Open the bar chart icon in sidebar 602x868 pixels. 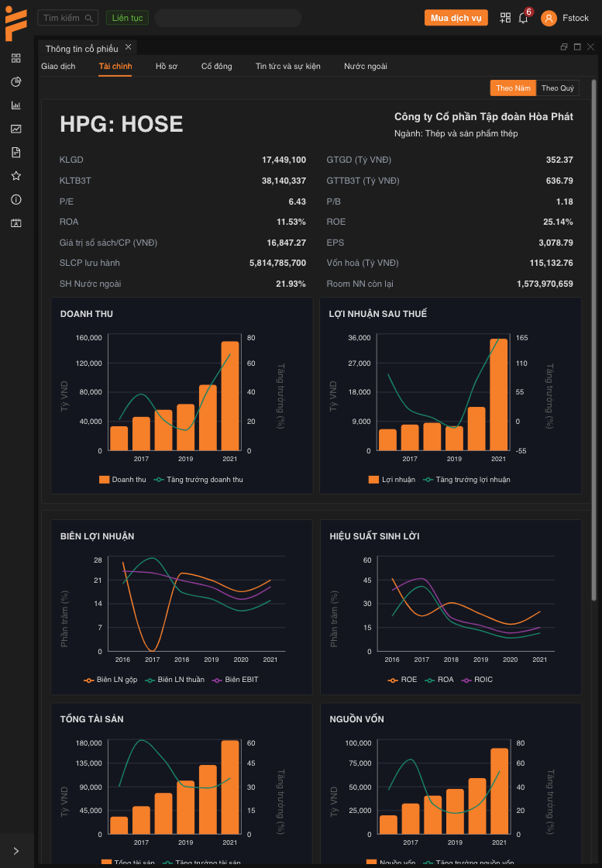pos(15,105)
